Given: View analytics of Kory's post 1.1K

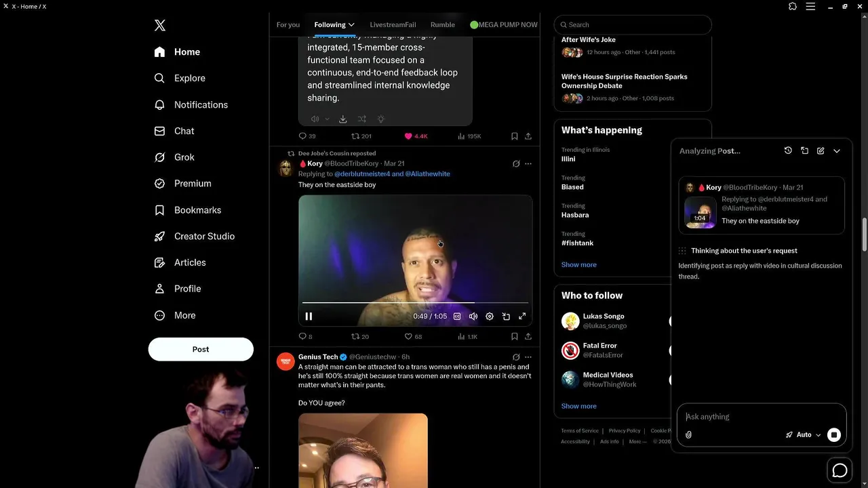Looking at the screenshot, I should pos(468,336).
